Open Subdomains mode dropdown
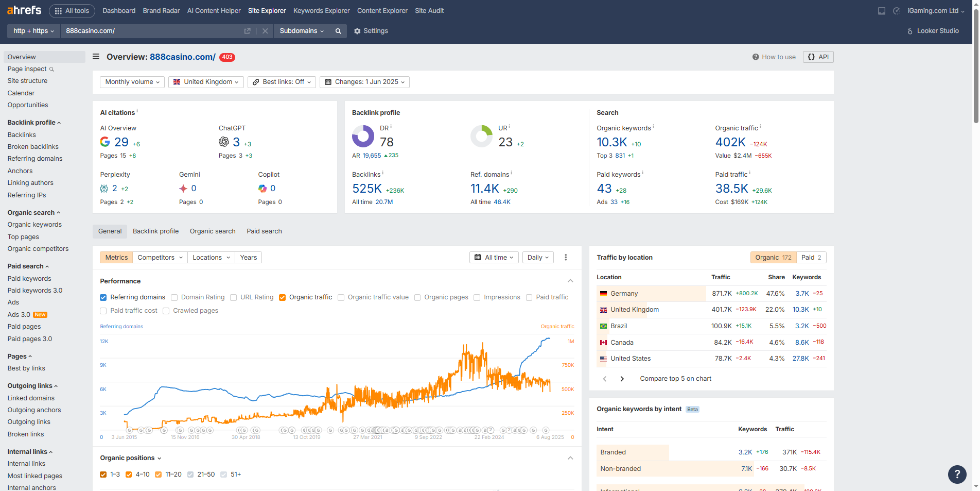This screenshot has width=980, height=491. pos(302,31)
